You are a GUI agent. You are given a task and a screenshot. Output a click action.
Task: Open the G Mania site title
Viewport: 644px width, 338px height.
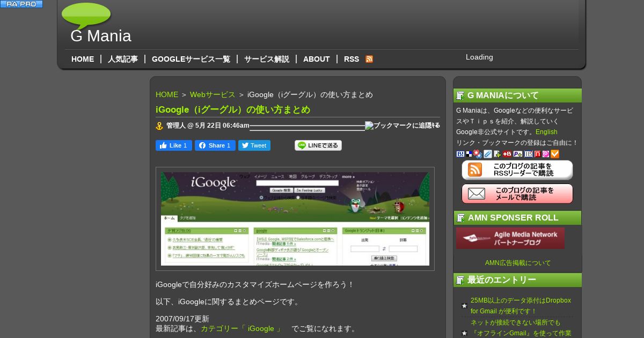point(101,36)
